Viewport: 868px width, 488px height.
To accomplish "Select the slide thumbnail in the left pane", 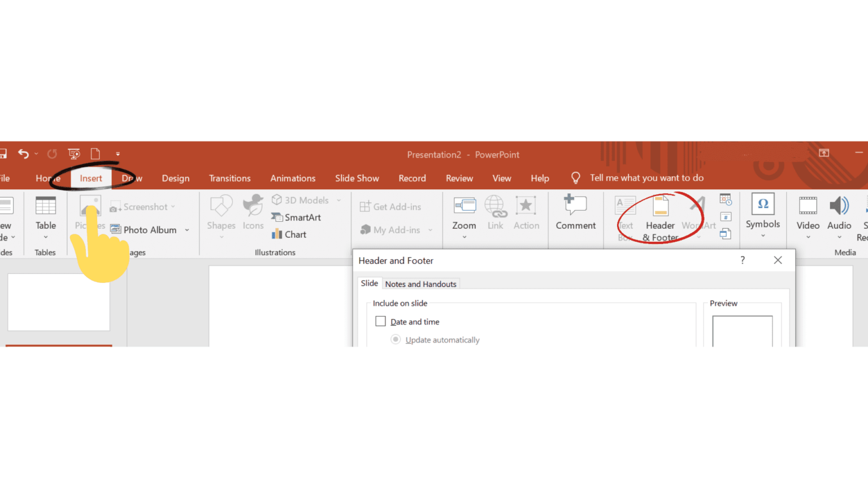I will (x=59, y=302).
